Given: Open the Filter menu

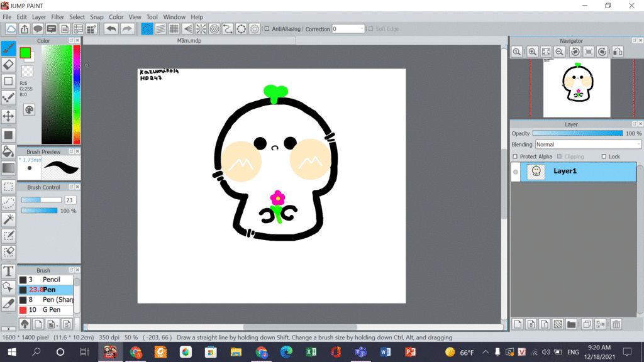Looking at the screenshot, I should pos(57,17).
